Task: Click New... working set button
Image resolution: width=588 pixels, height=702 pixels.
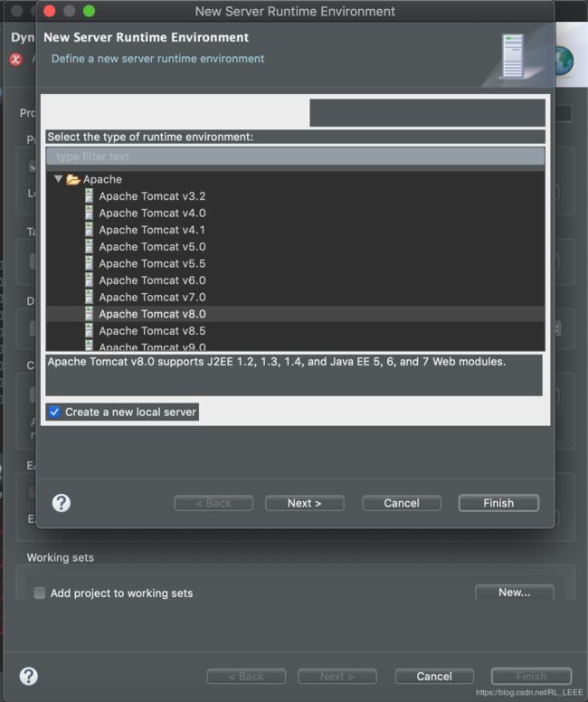Action: coord(515,593)
